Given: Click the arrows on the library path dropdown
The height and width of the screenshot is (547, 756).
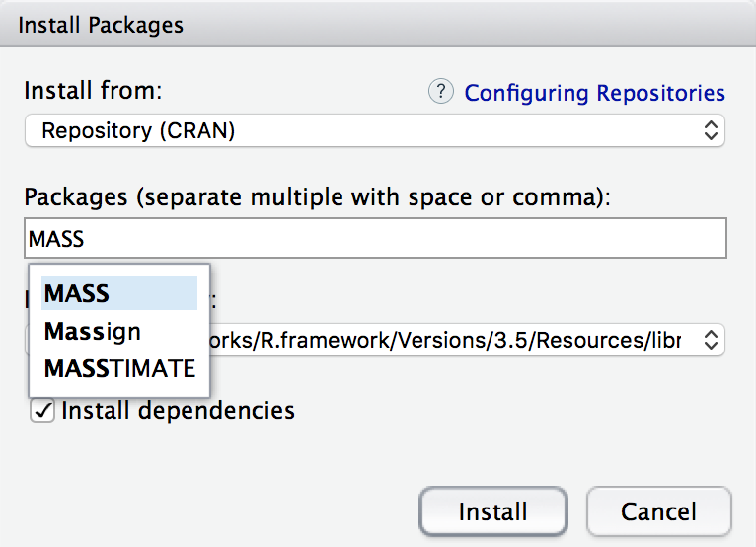Looking at the screenshot, I should tap(710, 341).
